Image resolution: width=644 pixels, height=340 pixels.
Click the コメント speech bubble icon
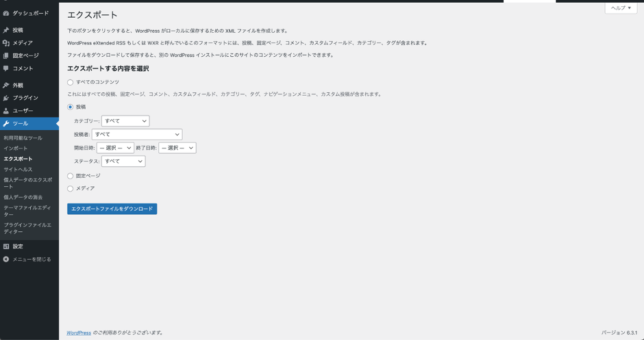(5, 68)
